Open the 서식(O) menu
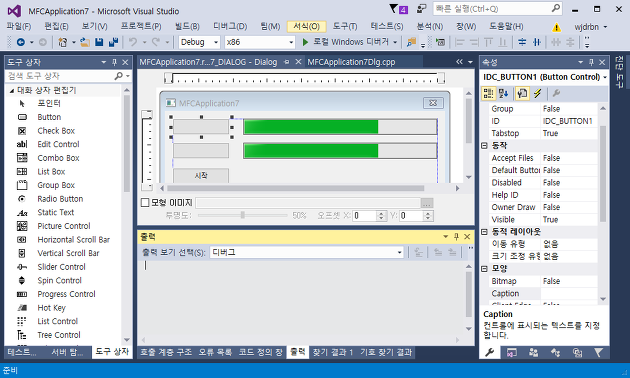The height and width of the screenshot is (378, 630). tap(307, 27)
